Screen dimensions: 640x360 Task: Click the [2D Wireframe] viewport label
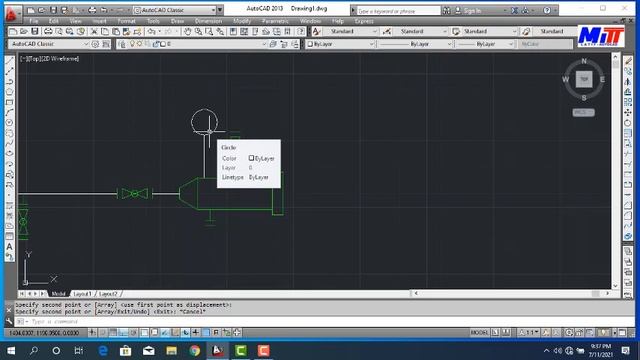coord(60,59)
